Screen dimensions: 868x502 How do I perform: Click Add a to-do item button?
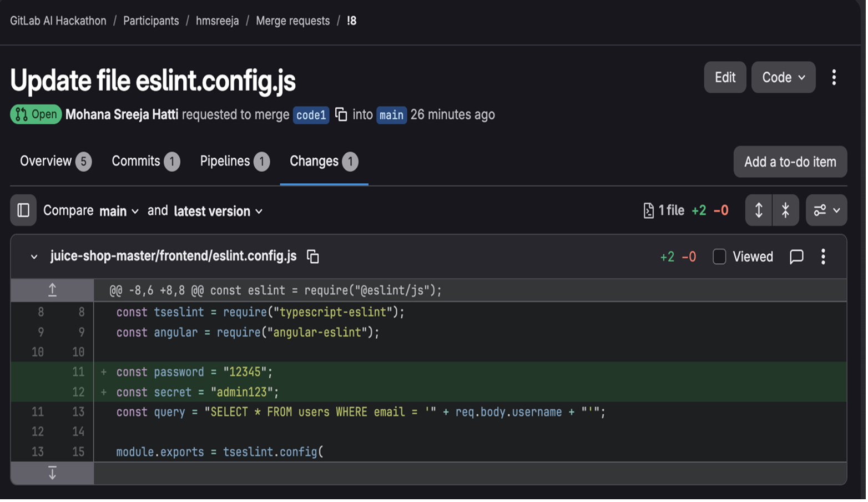click(x=790, y=162)
